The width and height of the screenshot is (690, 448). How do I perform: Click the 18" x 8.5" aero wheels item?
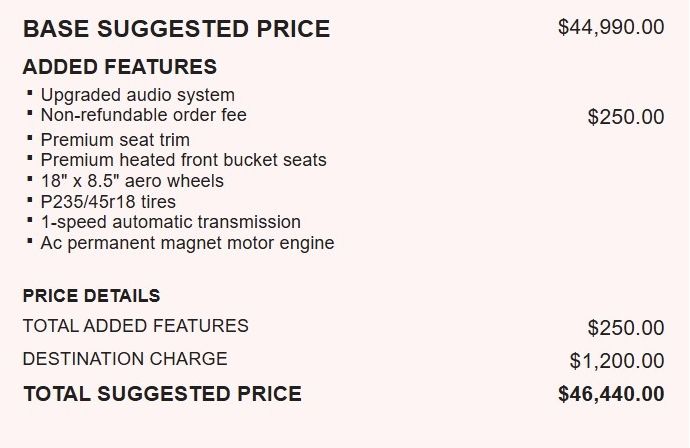[132, 181]
